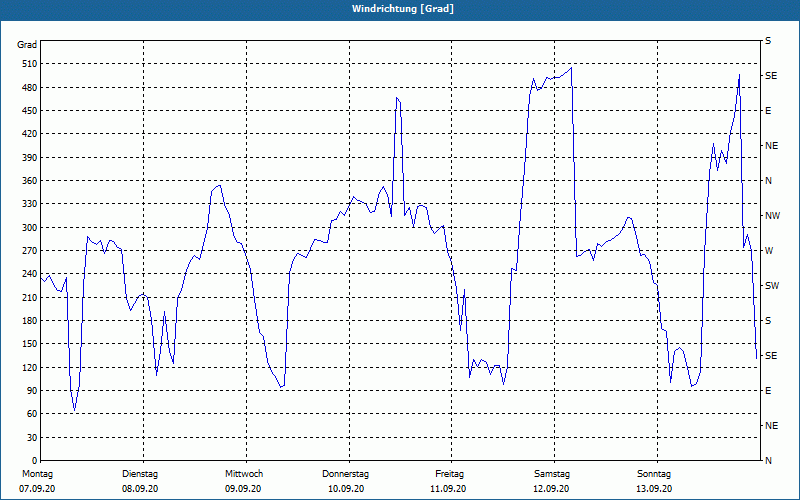The image size is (800, 500).
Task: Click the NW compass label on right axis
Action: [773, 216]
